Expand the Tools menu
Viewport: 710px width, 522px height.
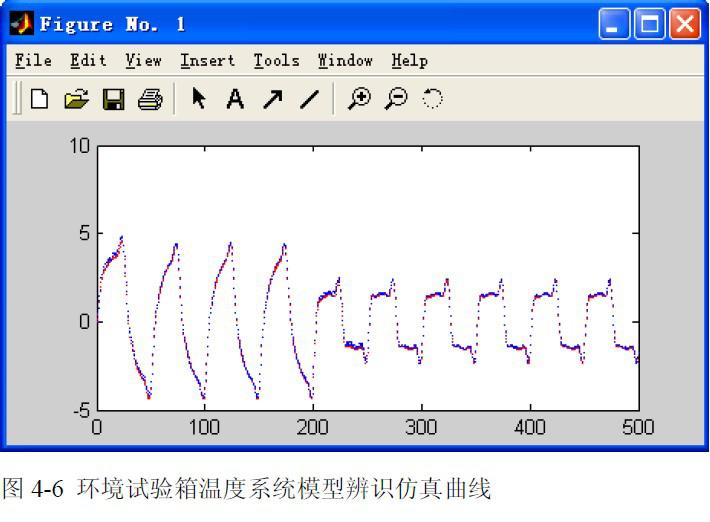(276, 61)
